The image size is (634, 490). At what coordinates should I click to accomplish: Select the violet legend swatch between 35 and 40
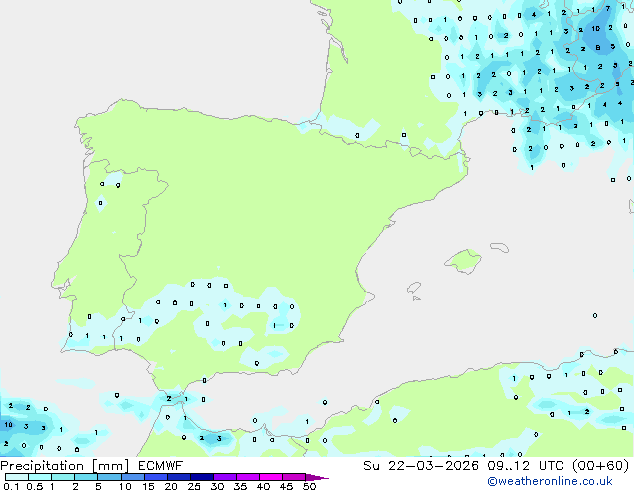[248, 477]
